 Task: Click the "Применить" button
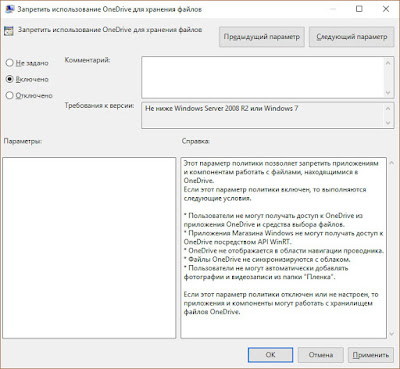coord(371,355)
